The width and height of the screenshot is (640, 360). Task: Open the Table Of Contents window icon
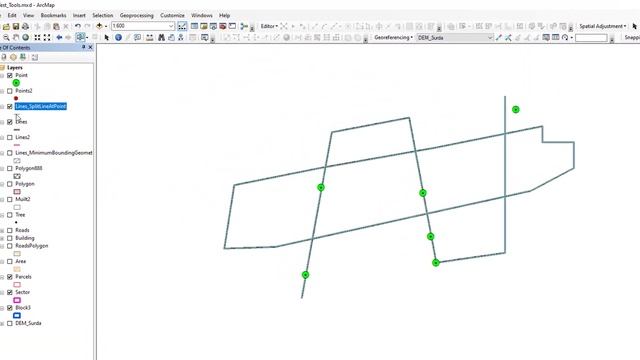point(194,27)
